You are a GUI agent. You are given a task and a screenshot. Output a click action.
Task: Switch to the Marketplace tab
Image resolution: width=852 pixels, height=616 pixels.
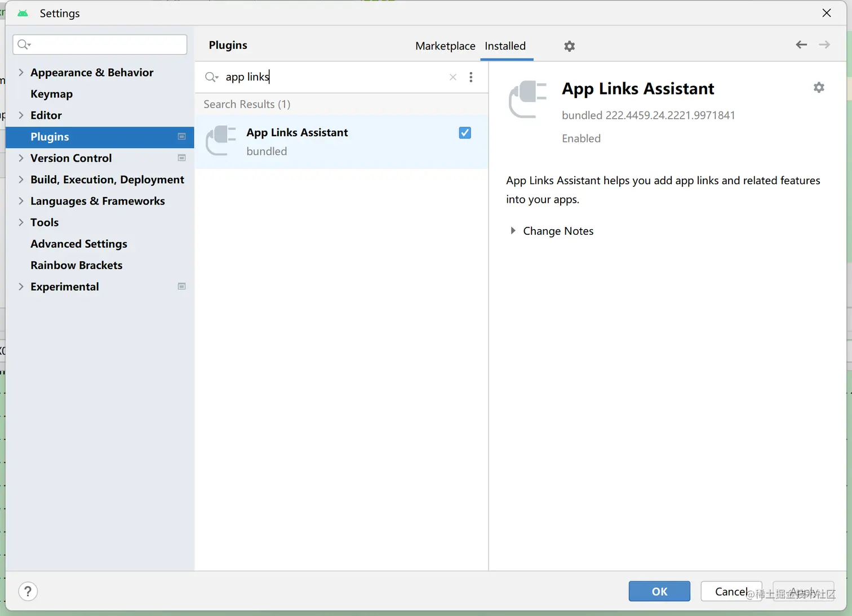coord(445,46)
